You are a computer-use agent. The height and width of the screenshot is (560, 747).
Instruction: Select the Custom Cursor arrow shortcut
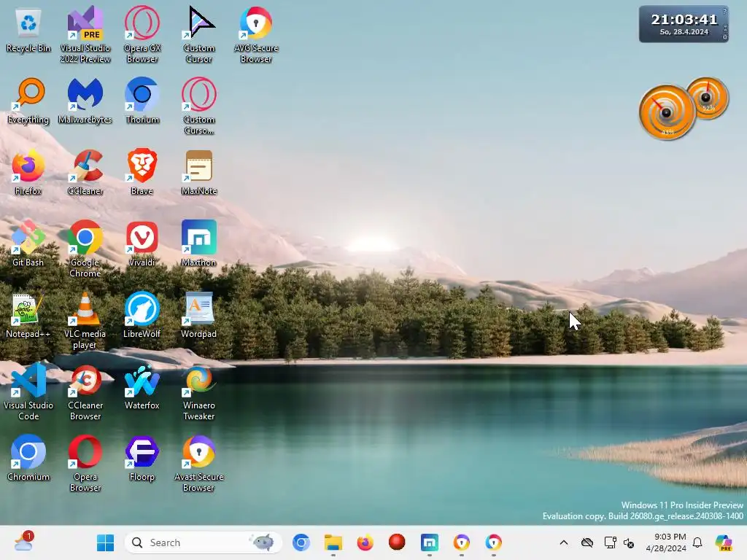(x=199, y=34)
